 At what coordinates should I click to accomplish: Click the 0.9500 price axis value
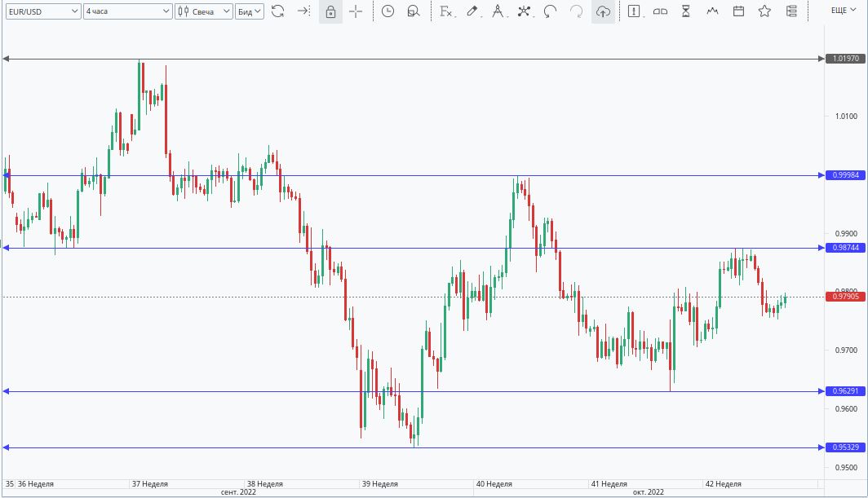click(846, 468)
